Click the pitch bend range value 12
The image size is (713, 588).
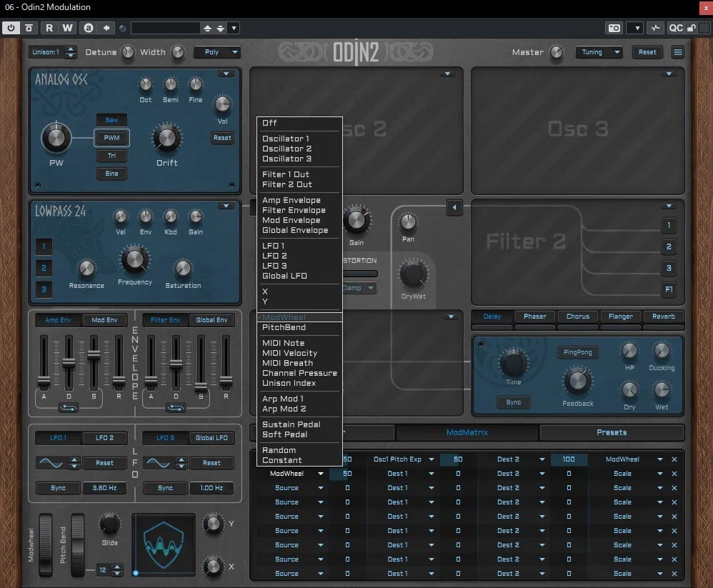click(x=103, y=570)
